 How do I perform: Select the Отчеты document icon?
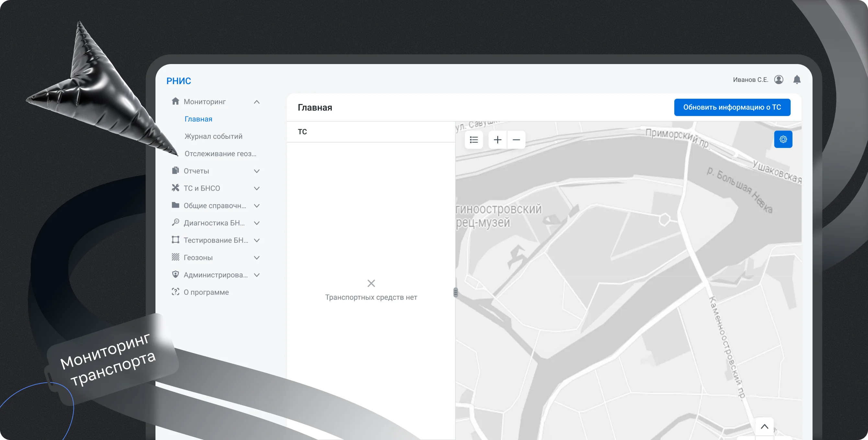[x=176, y=170]
